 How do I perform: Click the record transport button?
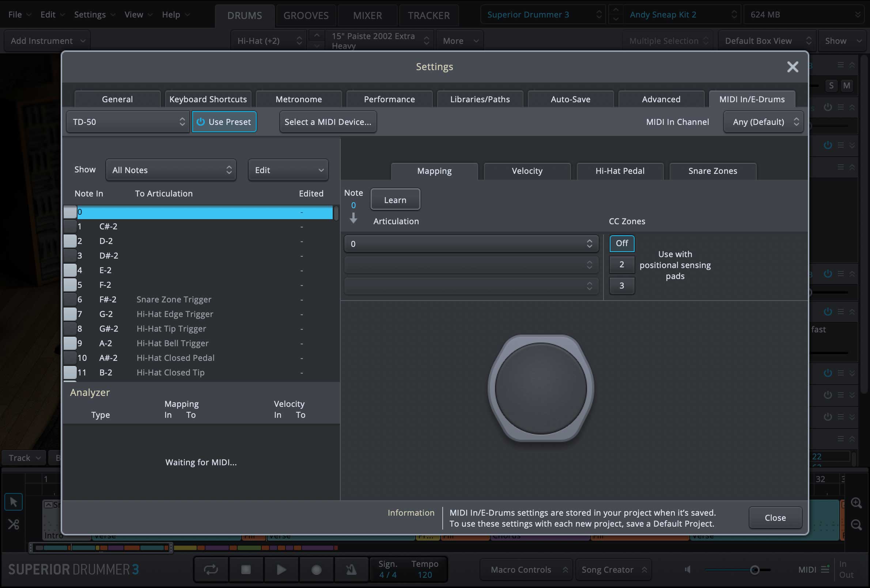coord(316,569)
